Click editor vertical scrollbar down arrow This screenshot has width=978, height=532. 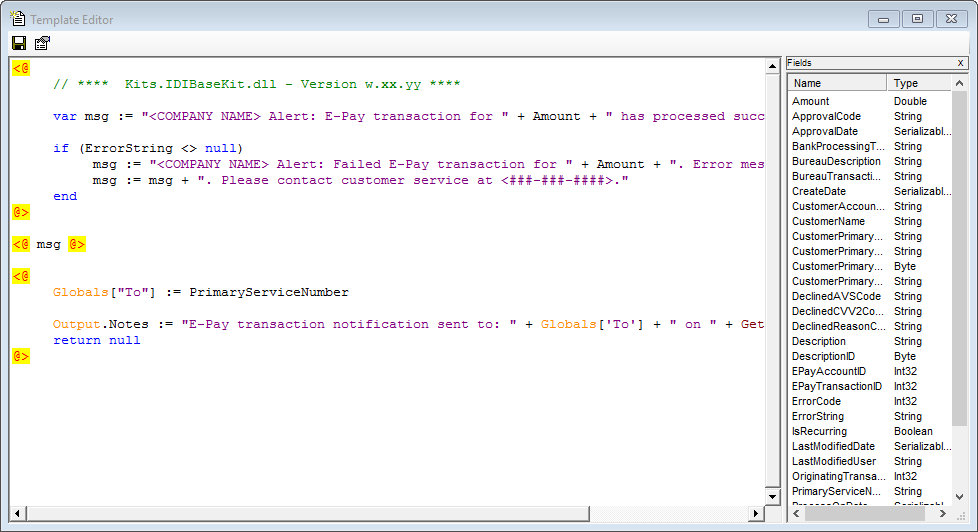[772, 497]
